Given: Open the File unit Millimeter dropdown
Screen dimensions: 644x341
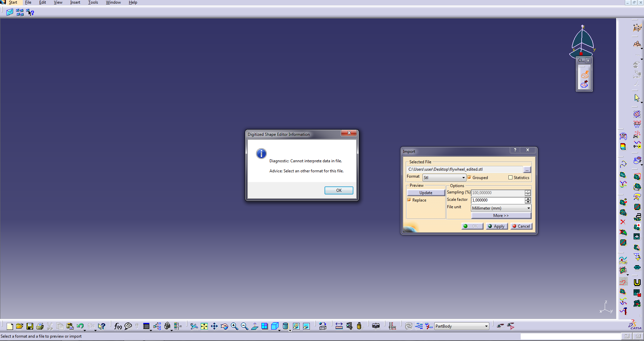Looking at the screenshot, I should [501, 208].
